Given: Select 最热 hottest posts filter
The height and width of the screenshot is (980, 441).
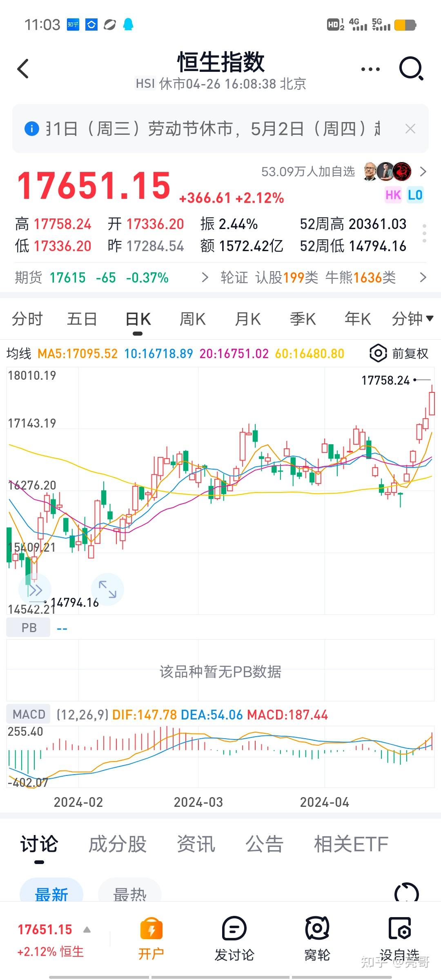Looking at the screenshot, I should [x=130, y=891].
